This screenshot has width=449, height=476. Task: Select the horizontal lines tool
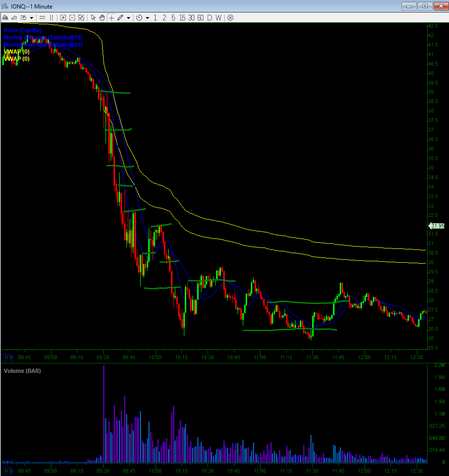(x=42, y=18)
